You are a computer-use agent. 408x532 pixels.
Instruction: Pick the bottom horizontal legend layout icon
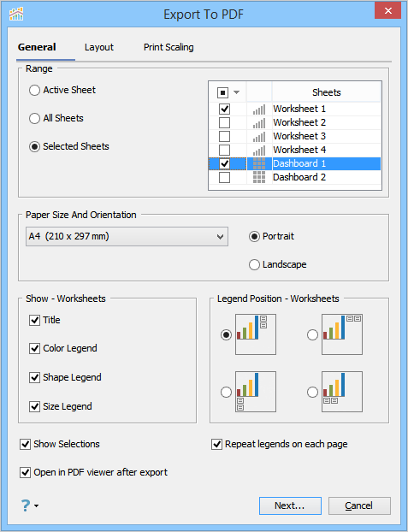pyautogui.click(x=342, y=392)
